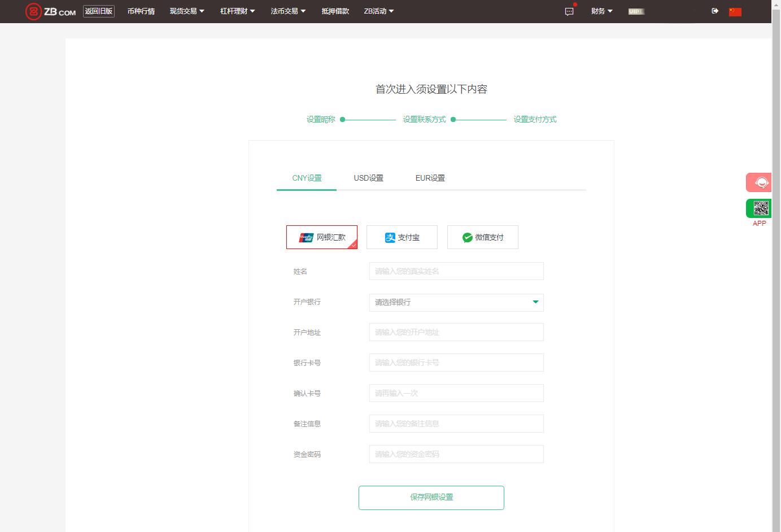Expand the 杠杆理财 dropdown menu
This screenshot has width=781, height=532.
[238, 11]
